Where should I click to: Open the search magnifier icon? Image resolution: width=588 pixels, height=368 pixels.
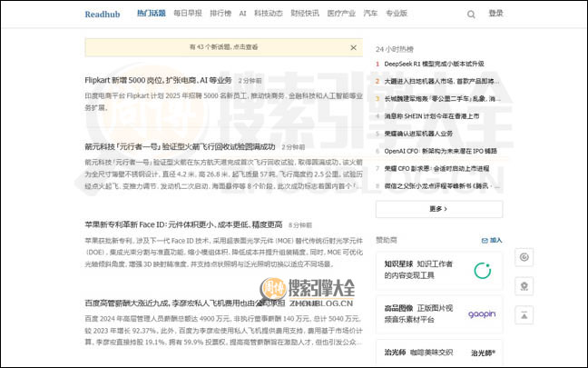point(471,15)
